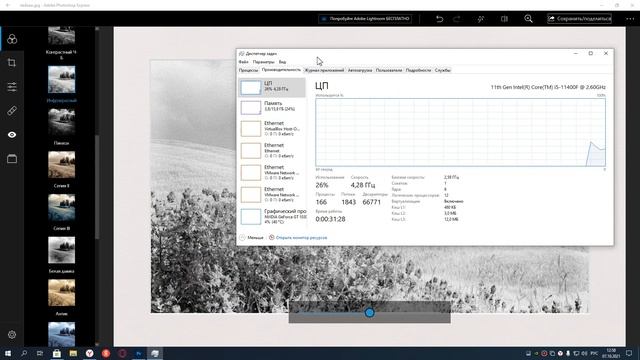640x360 pixels.
Task: Open the zoom magnifier tool
Action: [529, 19]
